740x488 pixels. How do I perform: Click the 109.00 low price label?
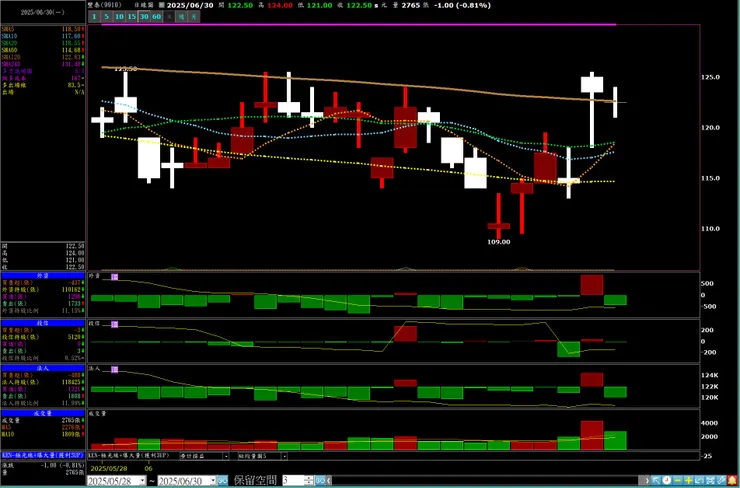(499, 242)
